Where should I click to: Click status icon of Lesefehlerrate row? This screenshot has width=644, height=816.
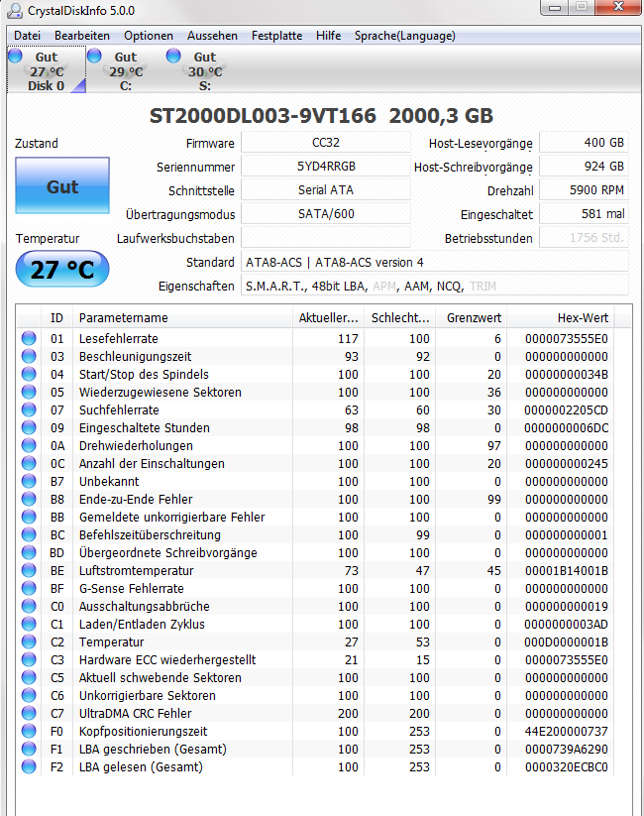point(29,338)
